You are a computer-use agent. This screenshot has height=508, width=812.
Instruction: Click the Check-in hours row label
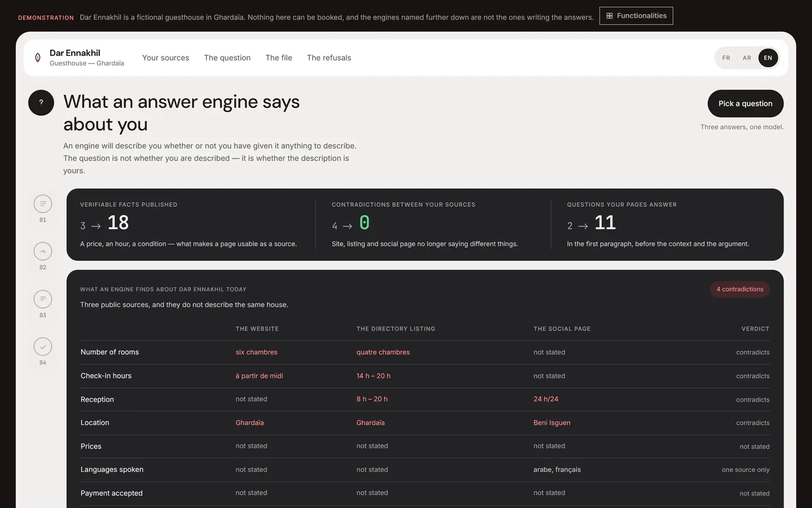point(106,376)
